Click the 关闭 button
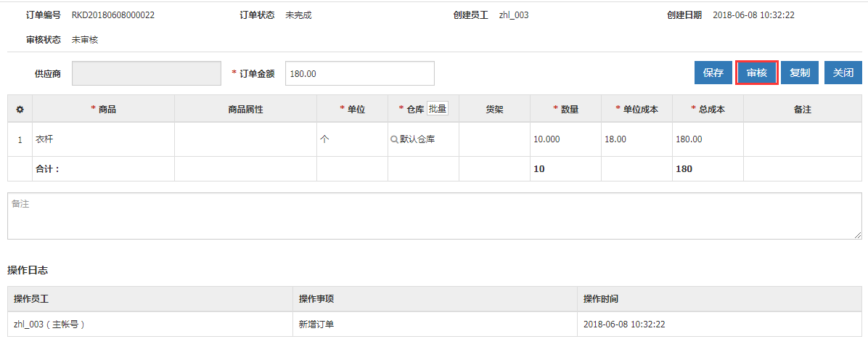This screenshot has width=868, height=347. (843, 73)
